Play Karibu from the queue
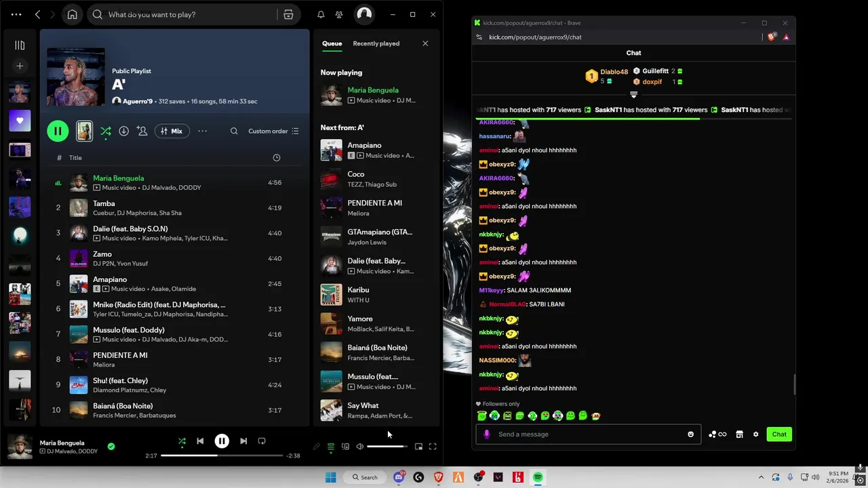This screenshot has height=488, width=868. [x=376, y=294]
